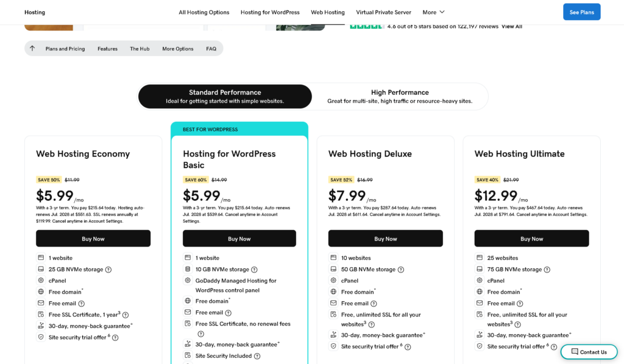Image resolution: width=624 pixels, height=364 pixels.
Task: Open View All reviews link
Action: [511, 26]
